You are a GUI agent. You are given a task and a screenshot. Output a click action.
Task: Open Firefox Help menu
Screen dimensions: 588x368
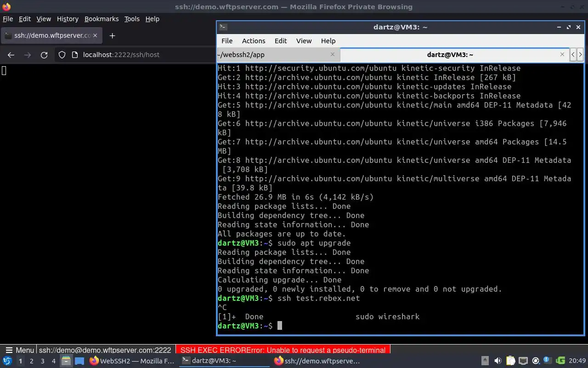(x=153, y=19)
